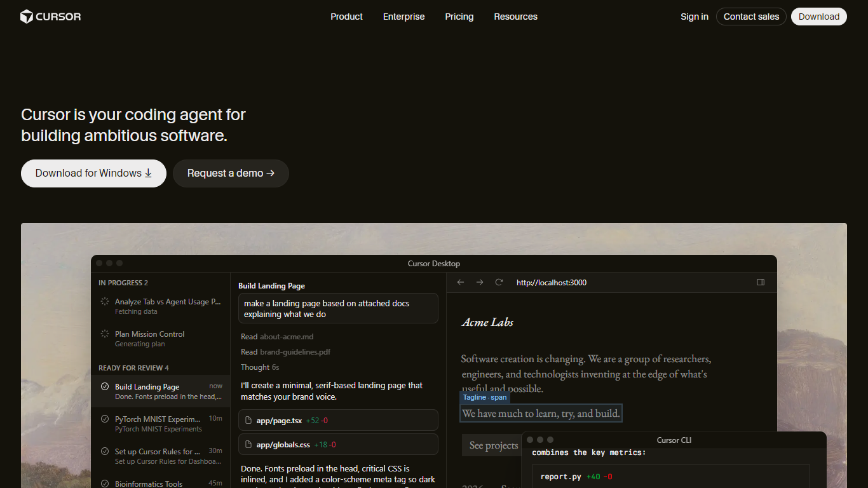Open the Pricing page
This screenshot has height=488, width=868.
[x=459, y=17]
